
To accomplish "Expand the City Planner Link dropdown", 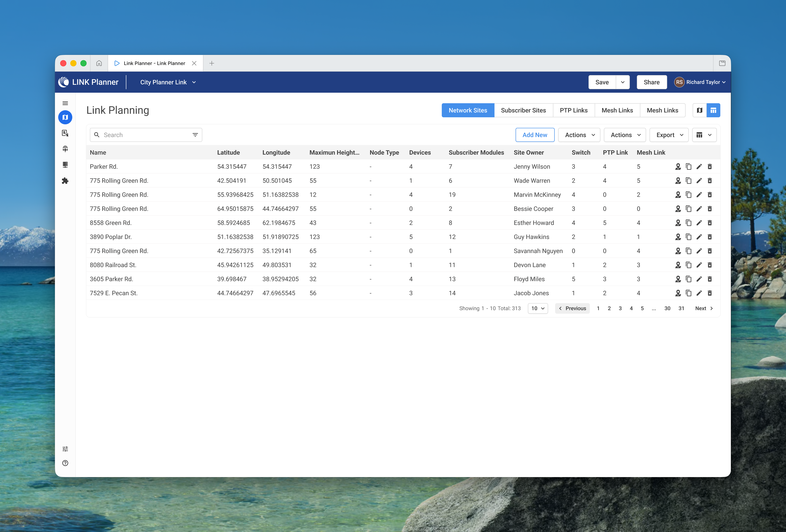I will point(168,82).
